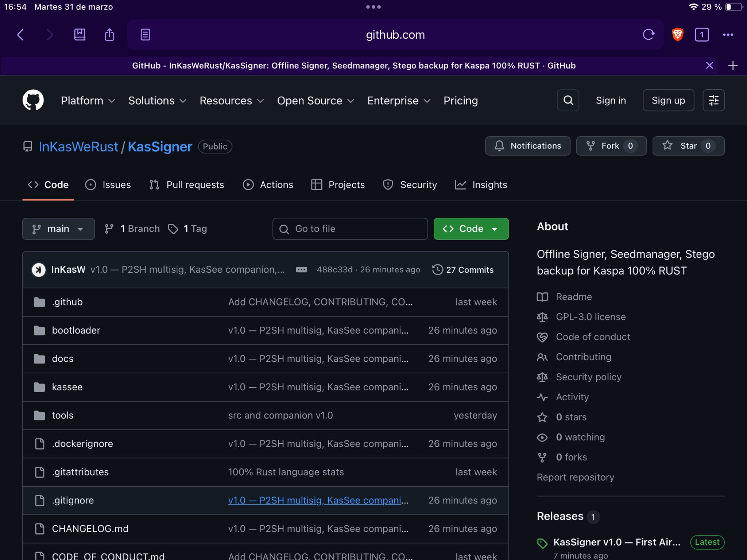Image resolution: width=747 pixels, height=560 pixels.
Task: Tap the browser reload icon
Action: tap(648, 35)
